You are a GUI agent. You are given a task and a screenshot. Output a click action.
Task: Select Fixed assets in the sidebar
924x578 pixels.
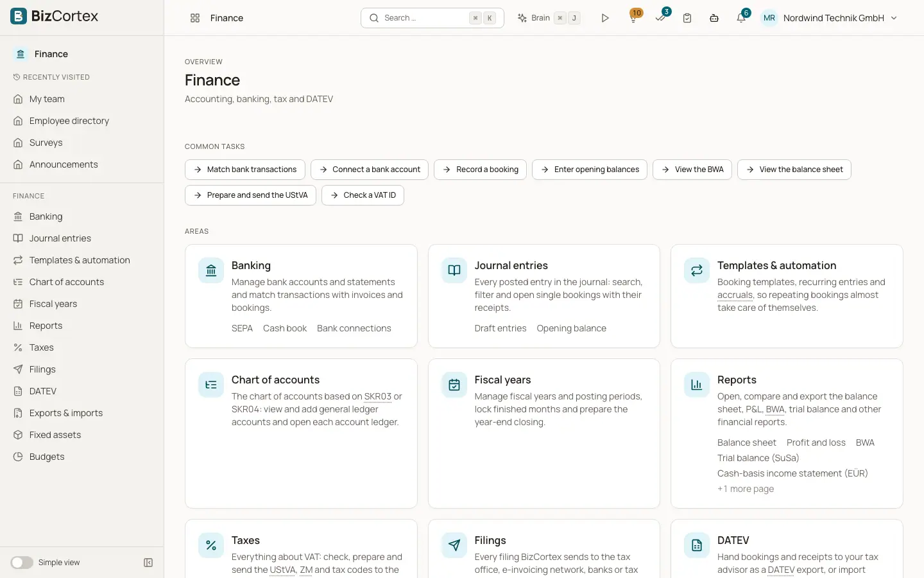click(x=81, y=435)
